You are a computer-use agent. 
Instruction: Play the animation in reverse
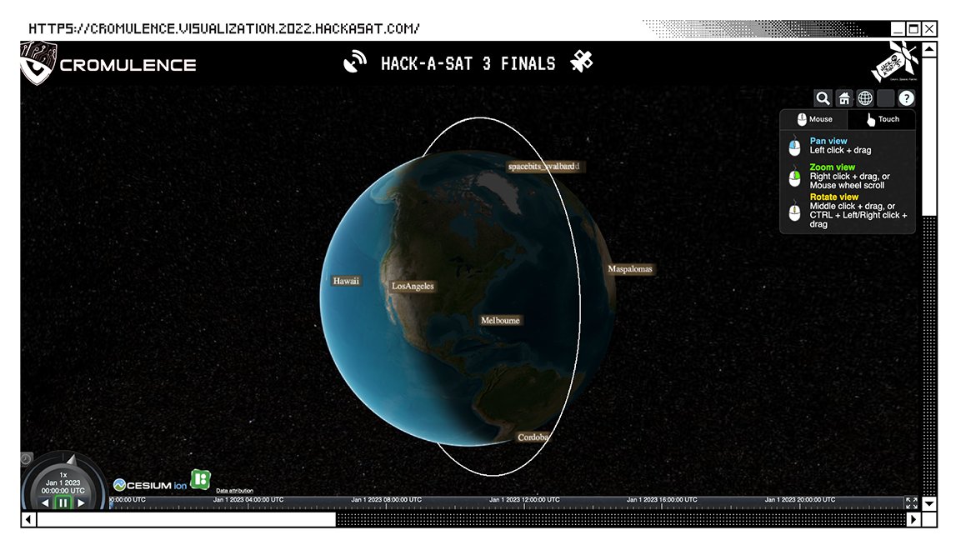(x=44, y=503)
